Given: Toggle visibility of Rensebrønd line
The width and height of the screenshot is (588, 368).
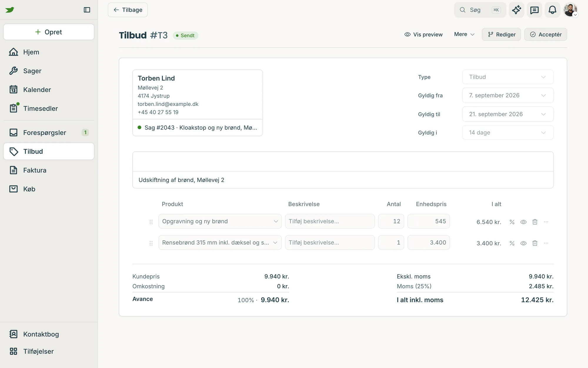Looking at the screenshot, I should click(523, 243).
